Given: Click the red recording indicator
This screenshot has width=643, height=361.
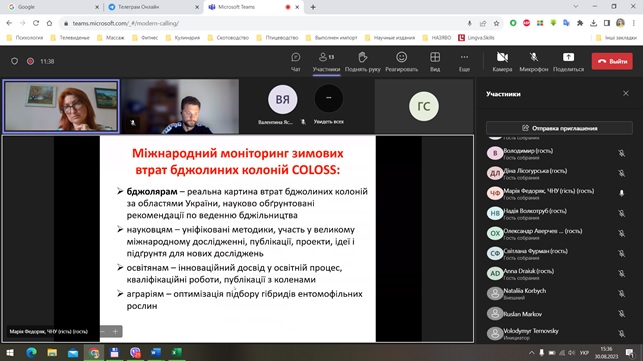Looking at the screenshot, I should [x=30, y=61].
